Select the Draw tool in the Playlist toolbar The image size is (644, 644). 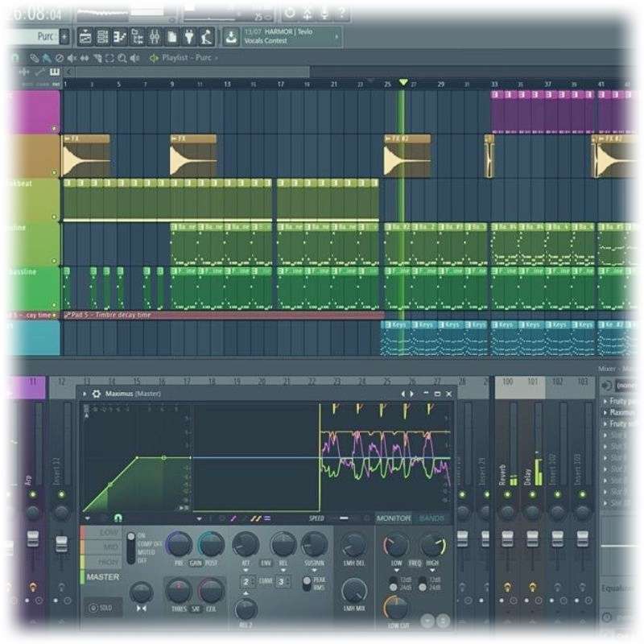pyautogui.click(x=34, y=58)
